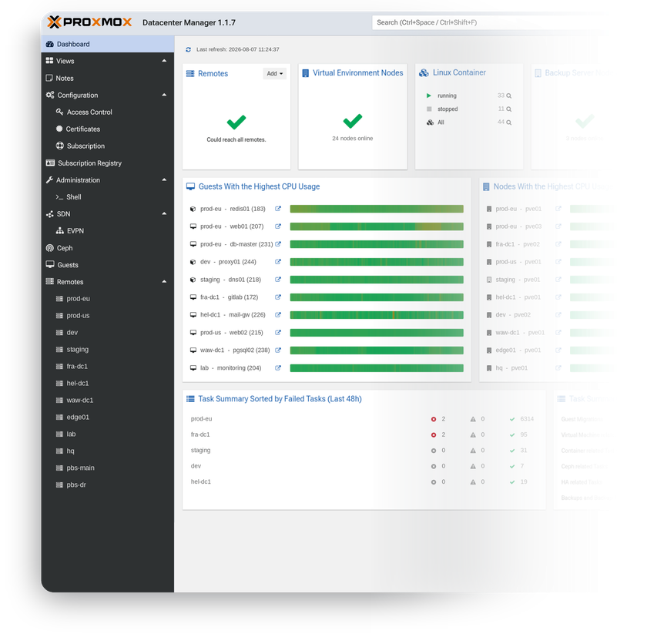
Task: Open external link for dns01 (218)
Action: coord(278,280)
